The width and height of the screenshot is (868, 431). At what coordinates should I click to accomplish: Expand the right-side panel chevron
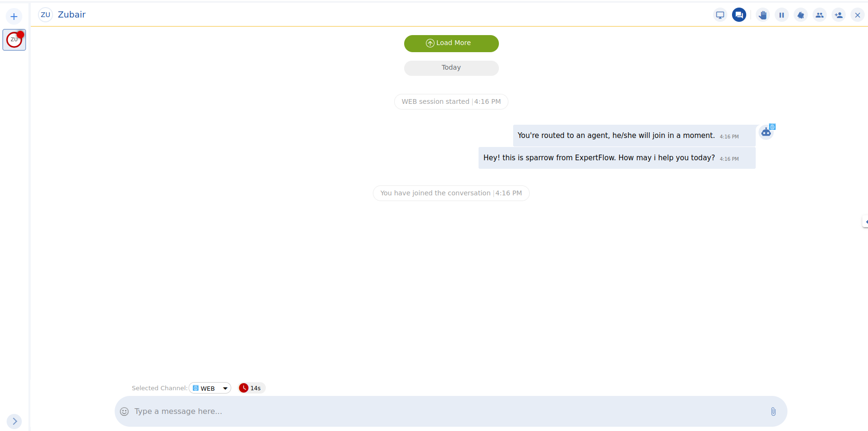866,221
